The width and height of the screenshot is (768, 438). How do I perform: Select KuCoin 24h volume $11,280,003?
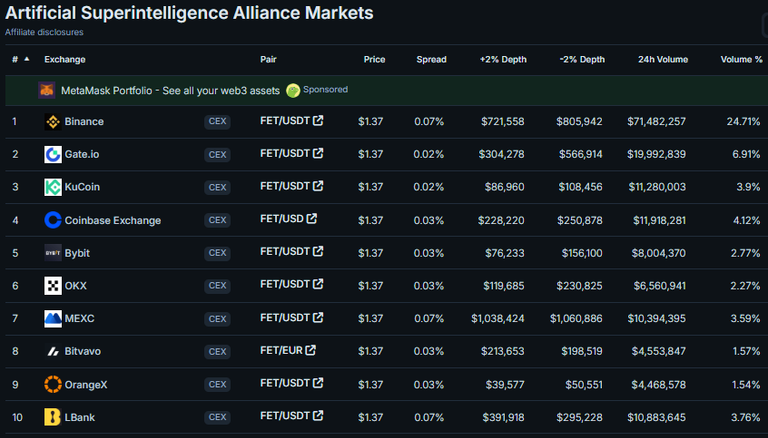pyautogui.click(x=657, y=187)
